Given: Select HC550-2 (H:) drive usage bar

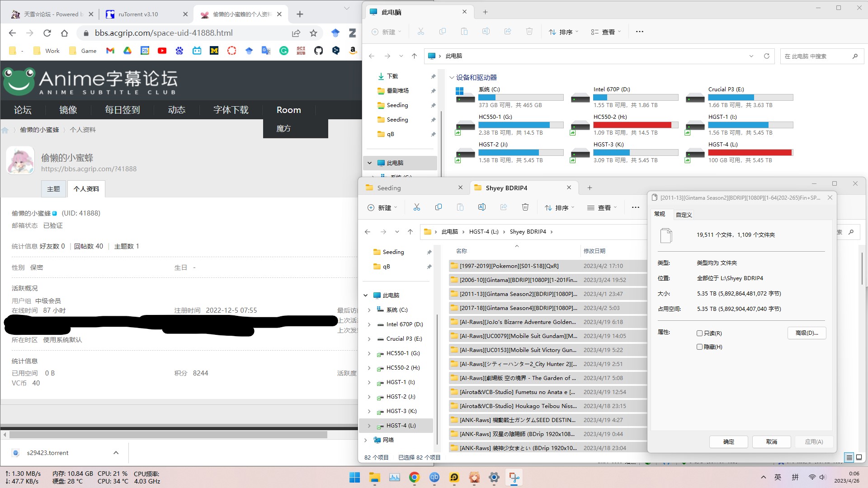Looking at the screenshot, I should [636, 125].
